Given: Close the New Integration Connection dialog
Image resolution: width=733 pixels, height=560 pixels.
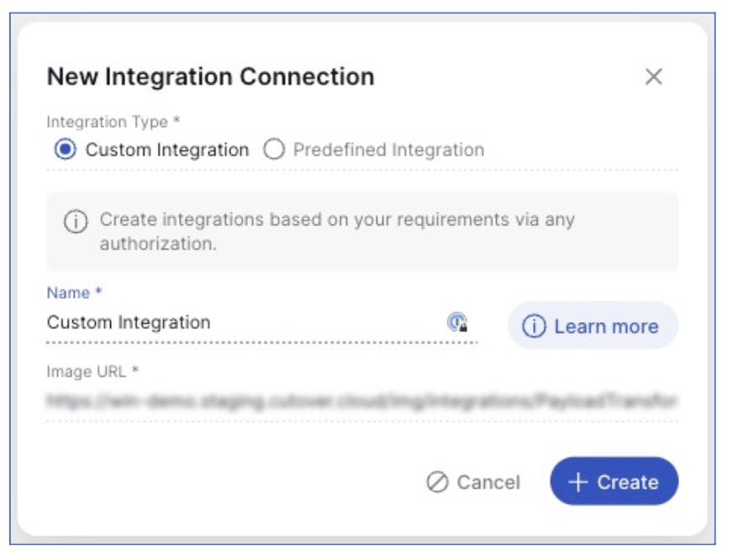Looking at the screenshot, I should 653,77.
